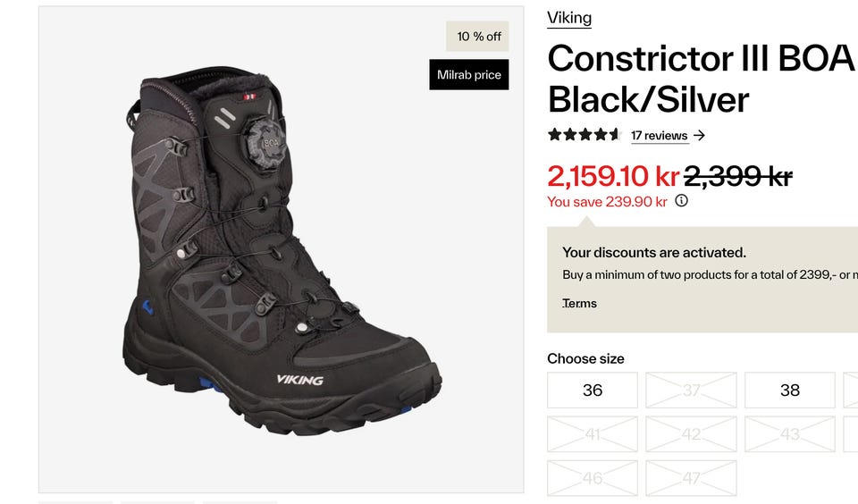Viewport: 858px width, 504px height.
Task: Open the 17 reviews link
Action: (x=659, y=136)
